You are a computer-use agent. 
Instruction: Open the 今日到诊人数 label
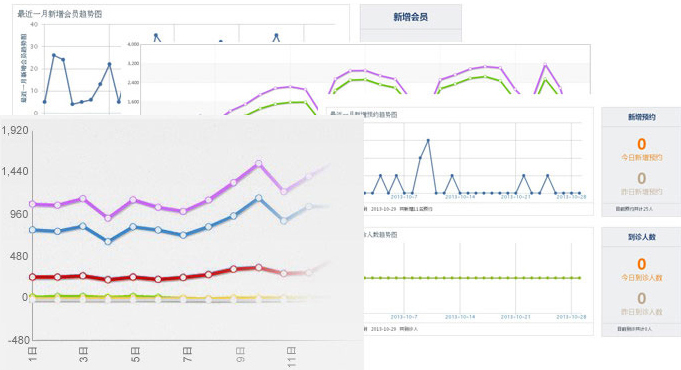(641, 278)
